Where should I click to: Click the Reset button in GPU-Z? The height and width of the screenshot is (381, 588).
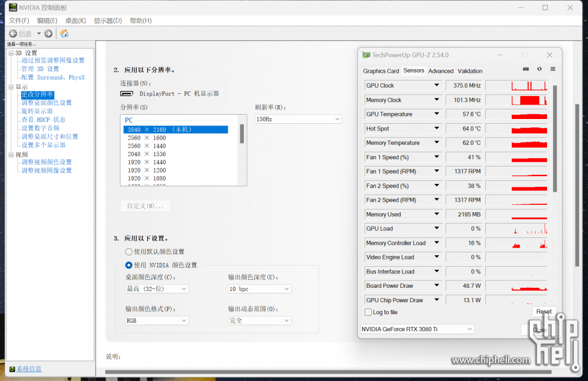point(544,311)
